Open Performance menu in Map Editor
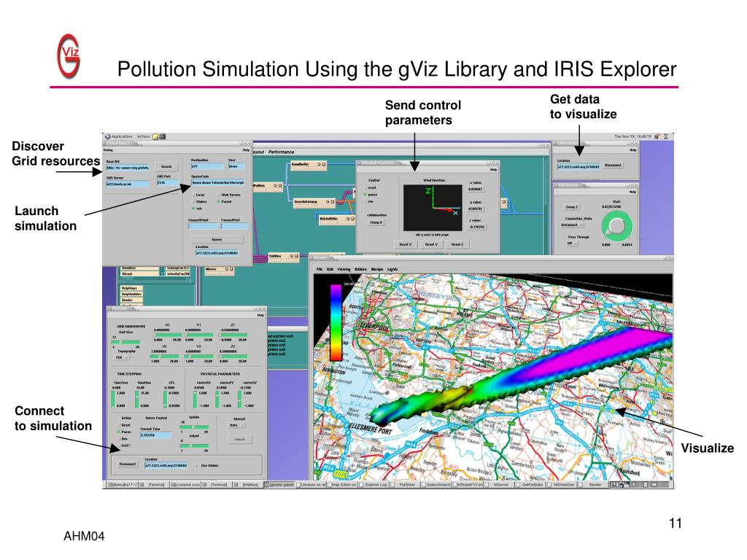 [281, 152]
